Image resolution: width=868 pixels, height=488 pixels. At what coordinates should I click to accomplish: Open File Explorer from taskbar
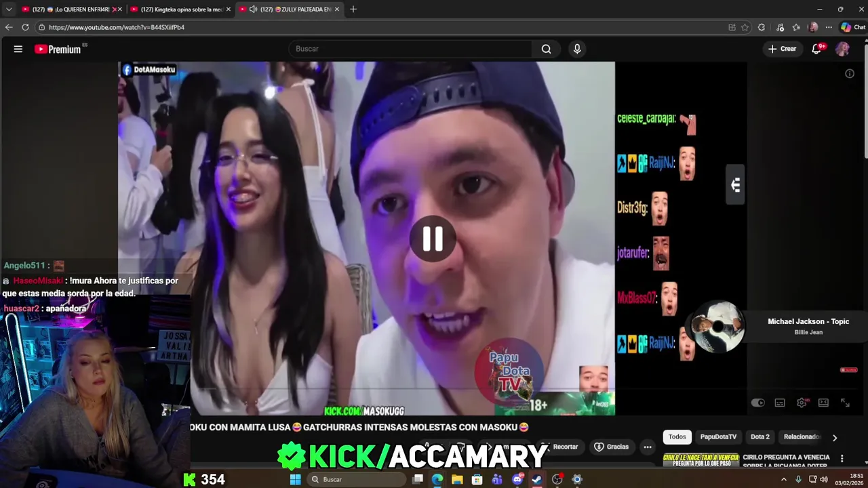(457, 479)
